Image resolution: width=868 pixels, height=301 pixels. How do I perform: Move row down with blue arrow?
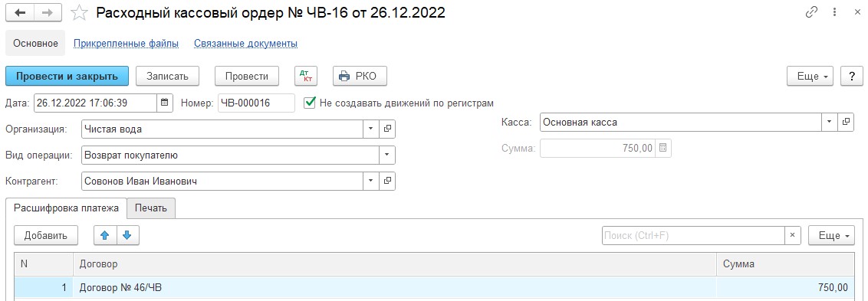point(127,235)
